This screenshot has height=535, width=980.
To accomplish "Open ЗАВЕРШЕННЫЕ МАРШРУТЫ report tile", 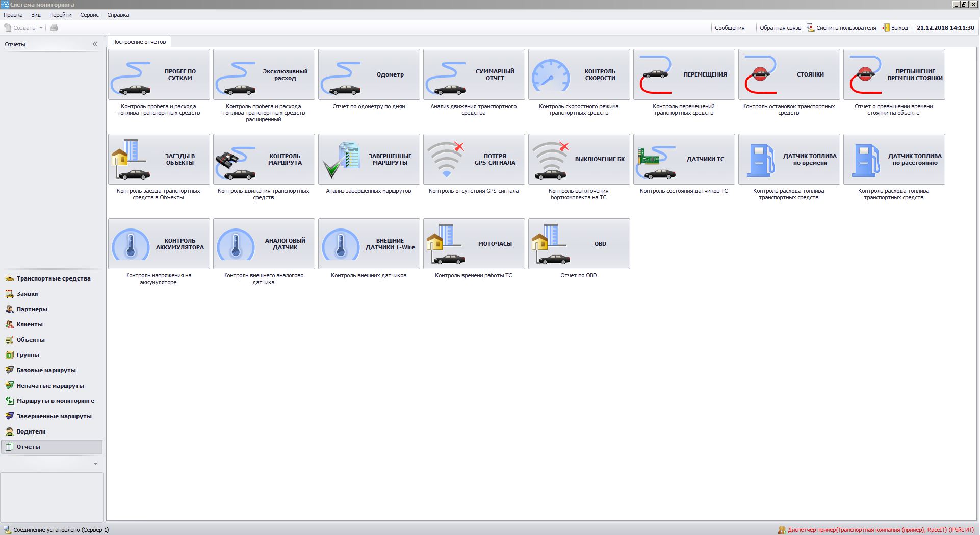I will [x=369, y=159].
